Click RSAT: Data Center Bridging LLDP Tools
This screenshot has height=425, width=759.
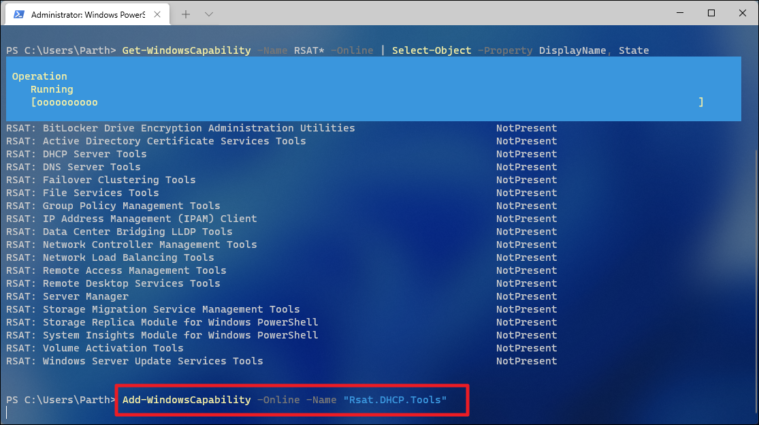pos(119,232)
